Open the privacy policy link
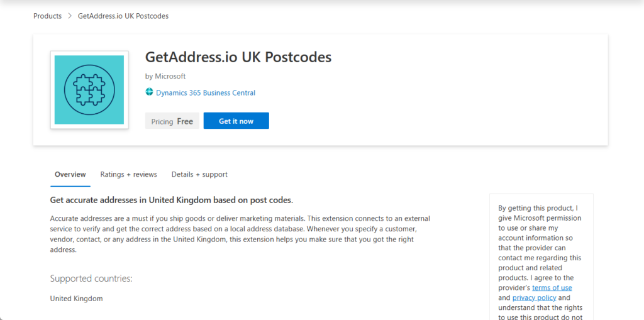The width and height of the screenshot is (644, 320). 534,298
